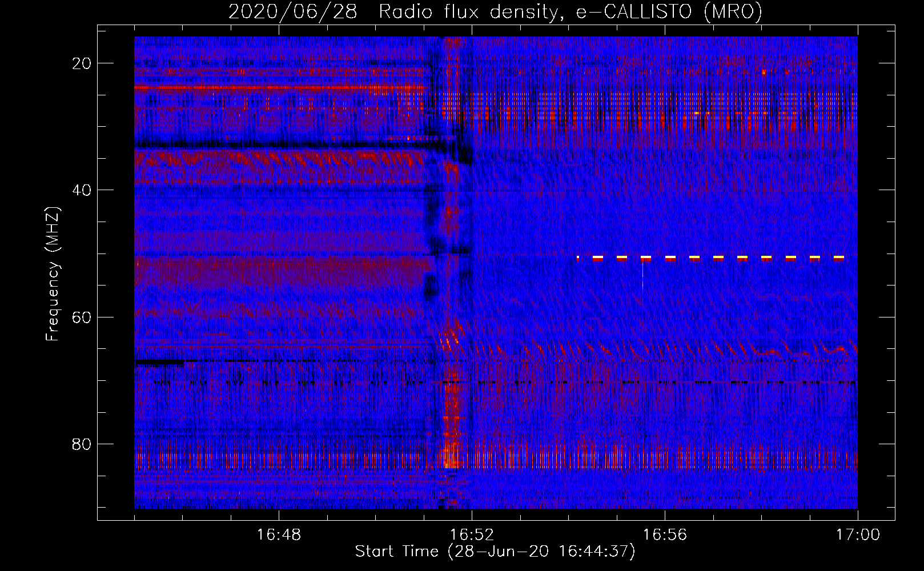Click the frequency tick label "80"
The height and width of the screenshot is (571, 924).
[82, 444]
